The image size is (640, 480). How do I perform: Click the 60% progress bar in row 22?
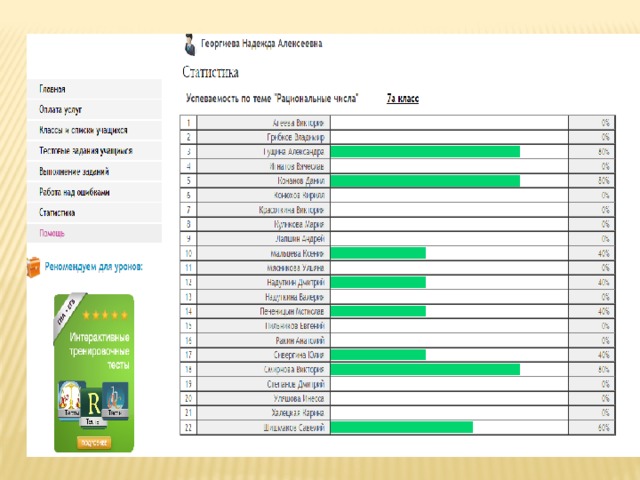[x=402, y=428]
